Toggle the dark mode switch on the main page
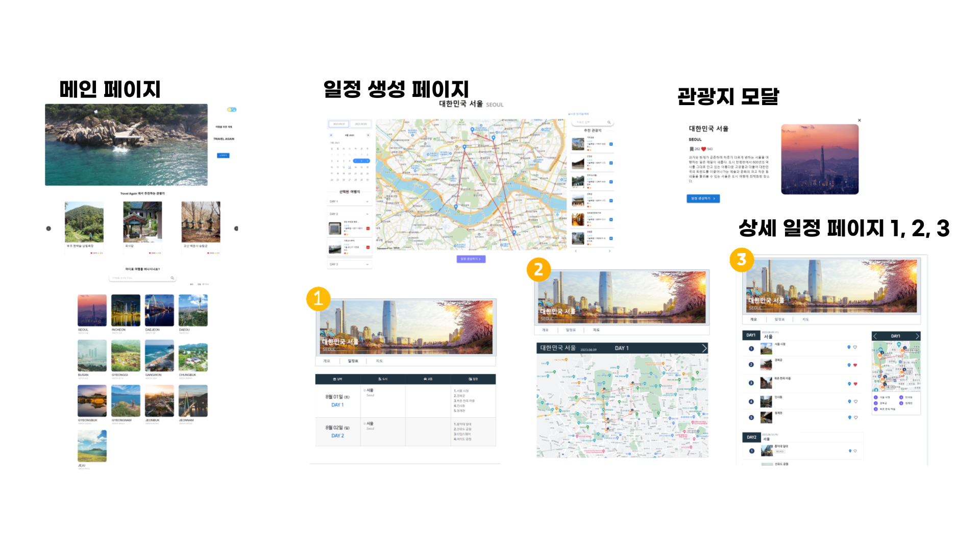 pos(232,110)
